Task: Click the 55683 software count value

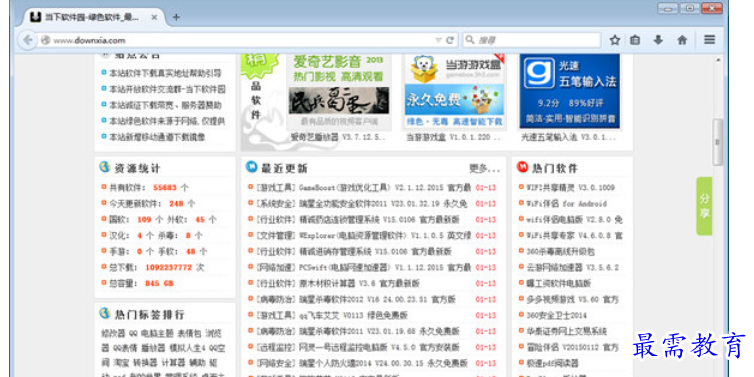Action: (x=165, y=188)
